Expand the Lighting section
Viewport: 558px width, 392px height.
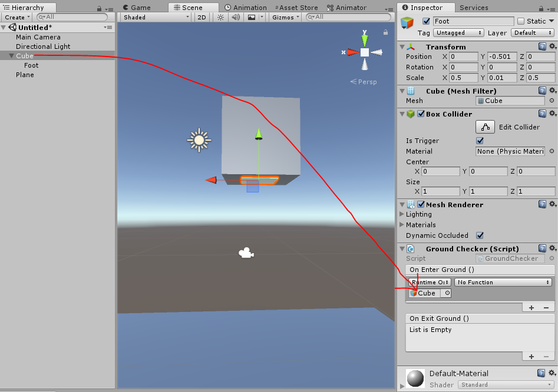402,214
